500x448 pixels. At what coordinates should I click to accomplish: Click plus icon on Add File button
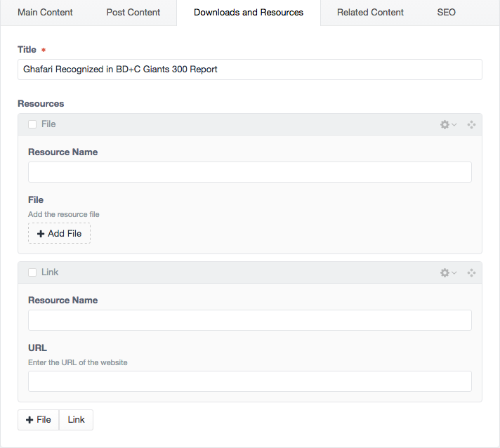click(41, 234)
